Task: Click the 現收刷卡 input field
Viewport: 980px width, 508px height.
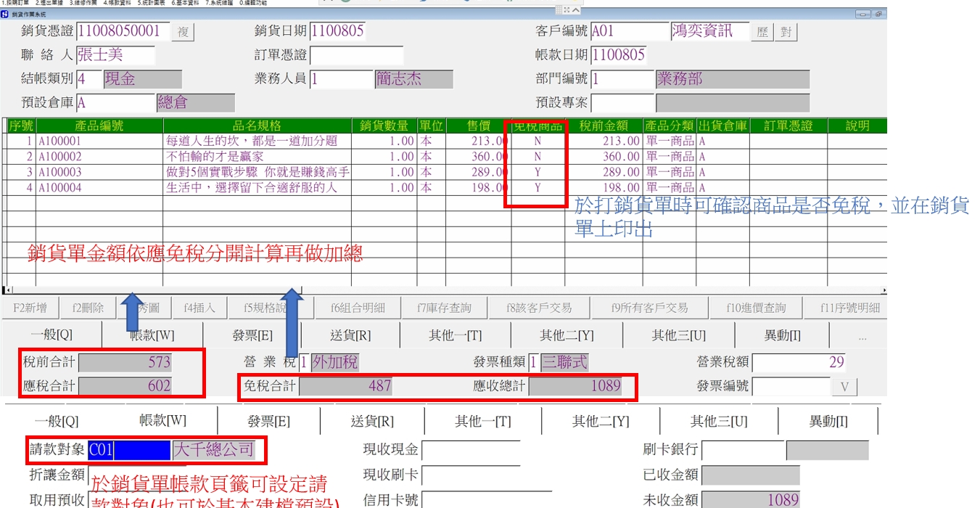Action: 471,476
